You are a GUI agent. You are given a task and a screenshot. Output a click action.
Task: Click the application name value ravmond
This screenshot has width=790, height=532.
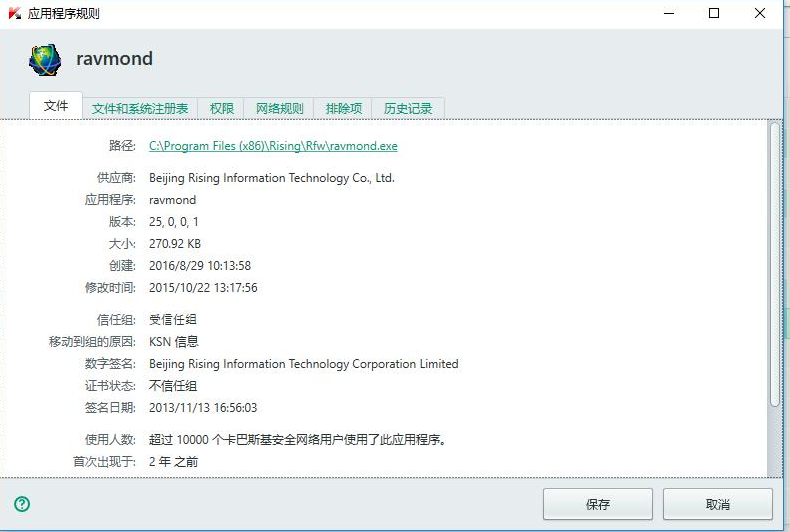tap(172, 200)
